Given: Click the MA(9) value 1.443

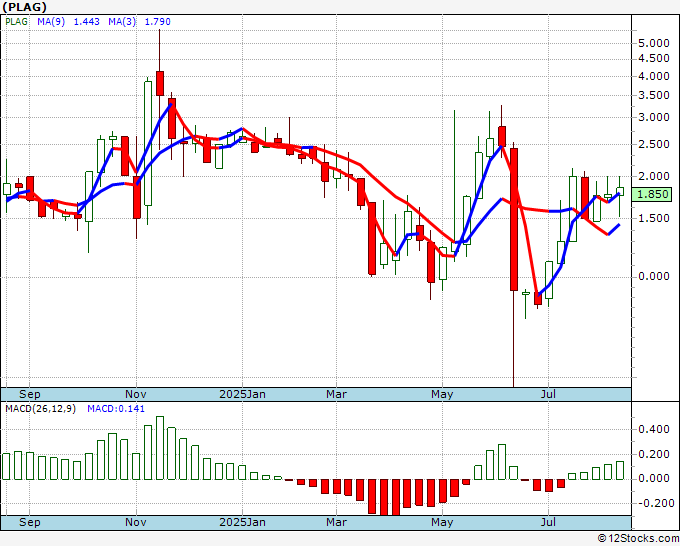Looking at the screenshot, I should (86, 22).
